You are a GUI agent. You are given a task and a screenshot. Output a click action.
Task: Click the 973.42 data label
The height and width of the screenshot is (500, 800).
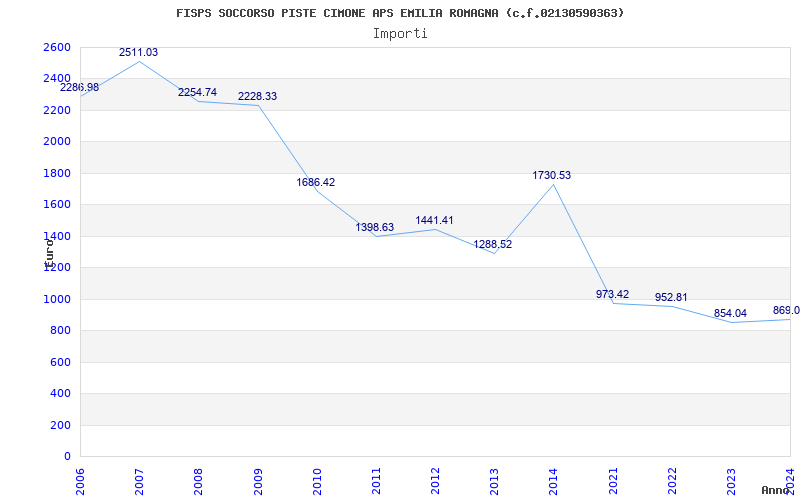coord(613,294)
